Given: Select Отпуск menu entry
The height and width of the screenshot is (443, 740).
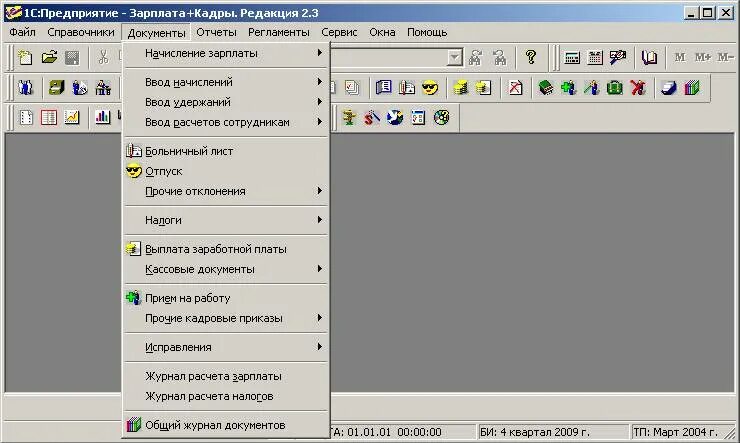Looking at the screenshot, I should tap(226, 171).
